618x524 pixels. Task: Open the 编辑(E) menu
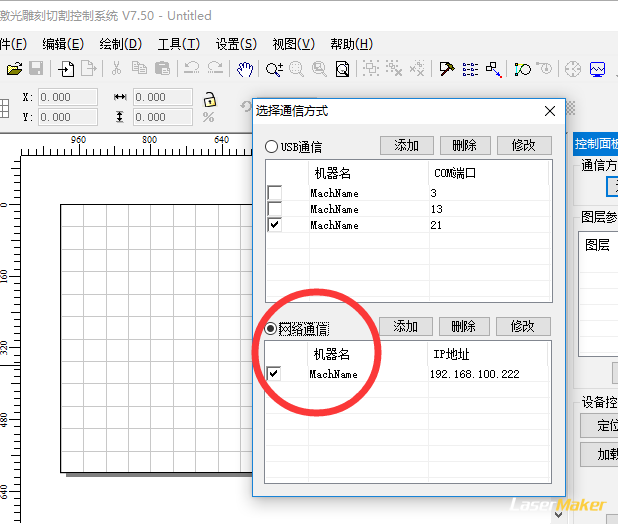(x=63, y=44)
